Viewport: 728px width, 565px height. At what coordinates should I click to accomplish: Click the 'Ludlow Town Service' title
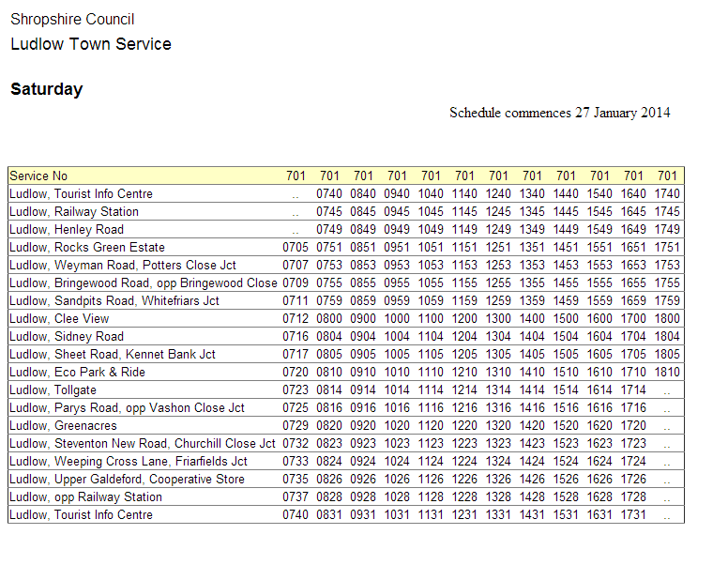click(x=91, y=44)
